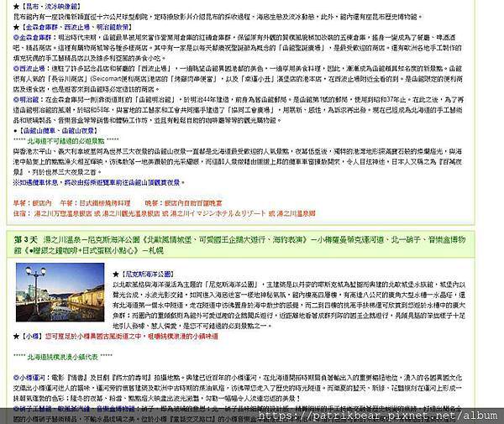This screenshot has height=424, width=504.
Task: Select the ◎金森倉庫群 blue label
Action: [x=33, y=38]
